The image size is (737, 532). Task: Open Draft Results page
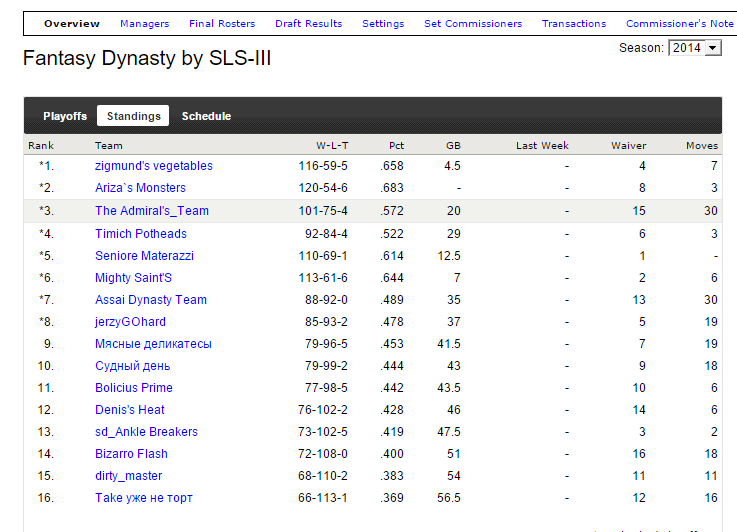[x=308, y=24]
